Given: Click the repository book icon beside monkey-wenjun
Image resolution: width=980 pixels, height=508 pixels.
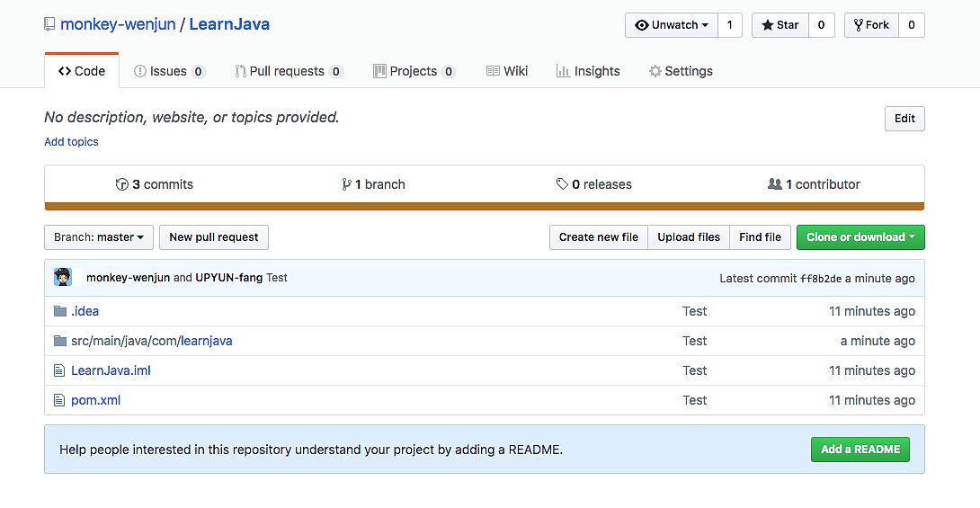Looking at the screenshot, I should point(49,24).
